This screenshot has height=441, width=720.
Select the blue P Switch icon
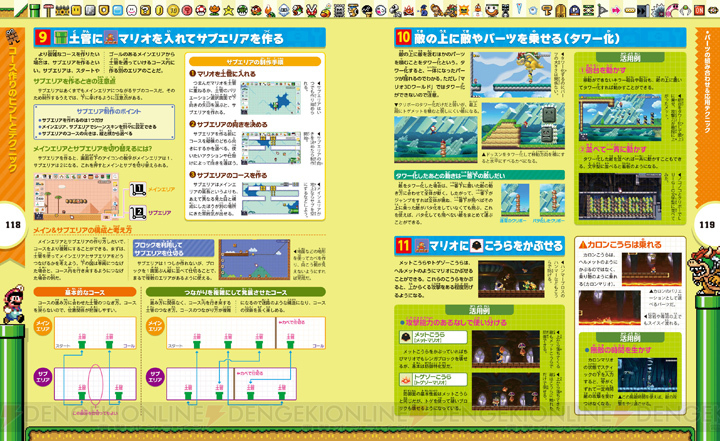point(574,10)
